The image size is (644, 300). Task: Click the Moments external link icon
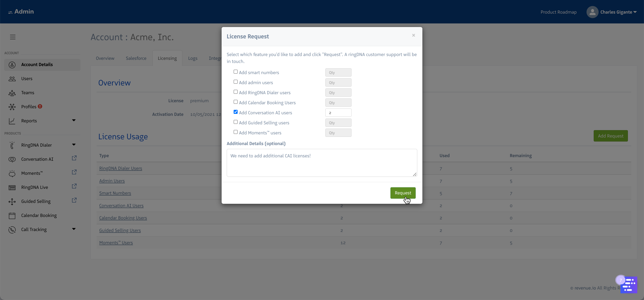click(x=74, y=172)
